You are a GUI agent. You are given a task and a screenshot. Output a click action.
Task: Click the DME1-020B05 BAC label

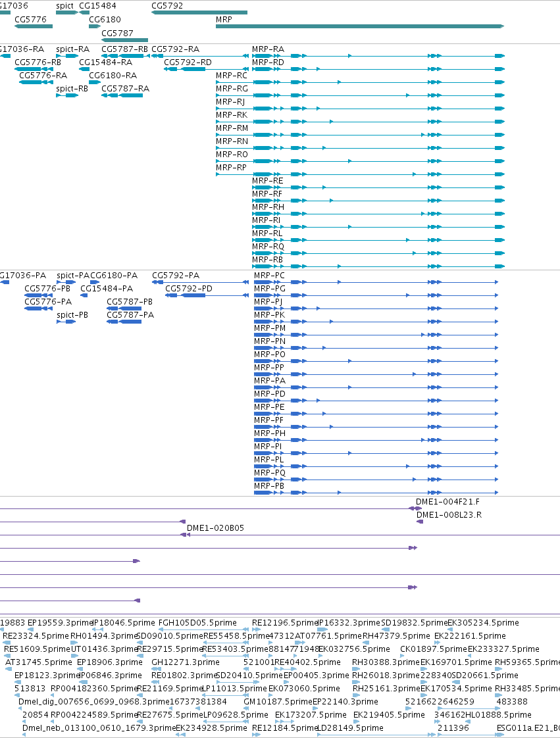click(215, 528)
